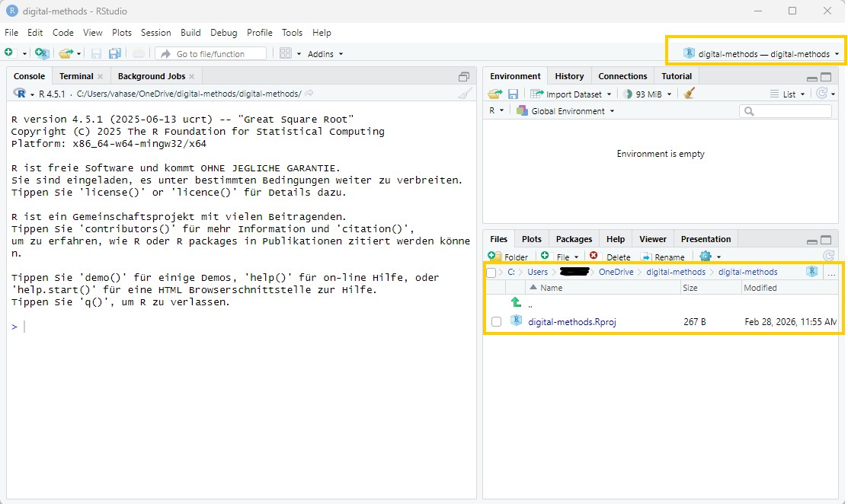
Task: Select the checkbox in the Files pane header
Action: point(491,272)
